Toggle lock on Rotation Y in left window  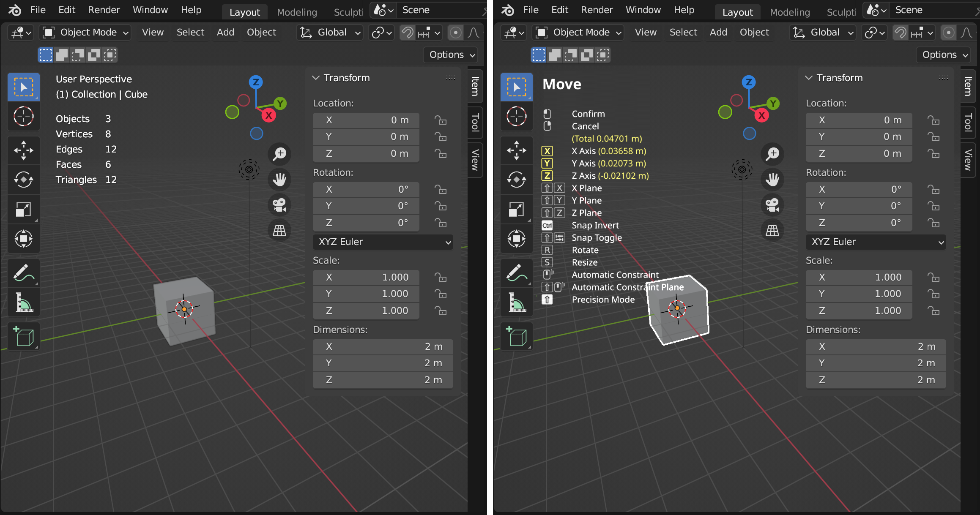[441, 206]
